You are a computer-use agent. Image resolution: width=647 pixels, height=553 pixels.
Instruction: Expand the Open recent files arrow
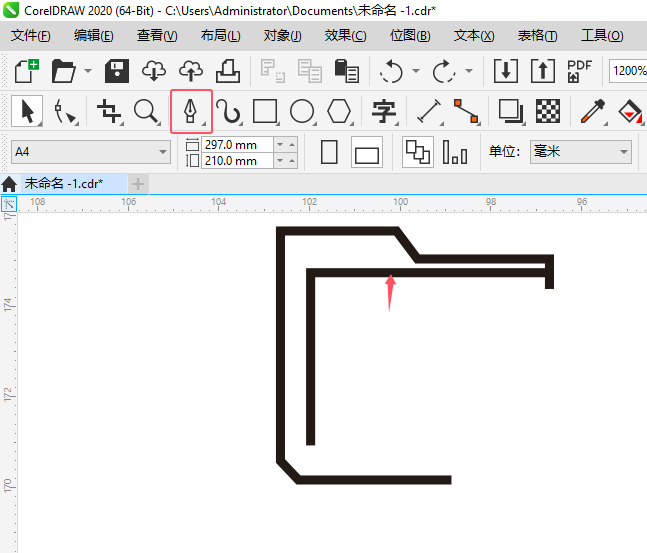pyautogui.click(x=88, y=71)
